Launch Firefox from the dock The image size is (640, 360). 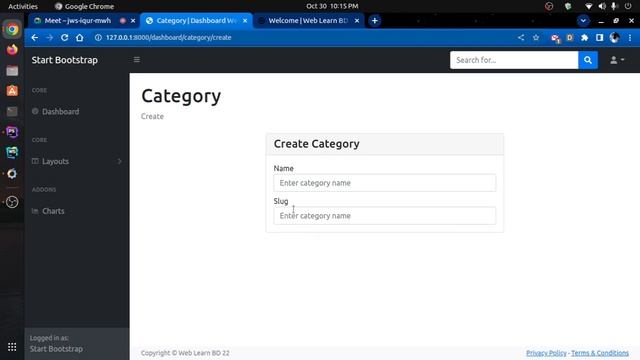pyautogui.click(x=12, y=50)
